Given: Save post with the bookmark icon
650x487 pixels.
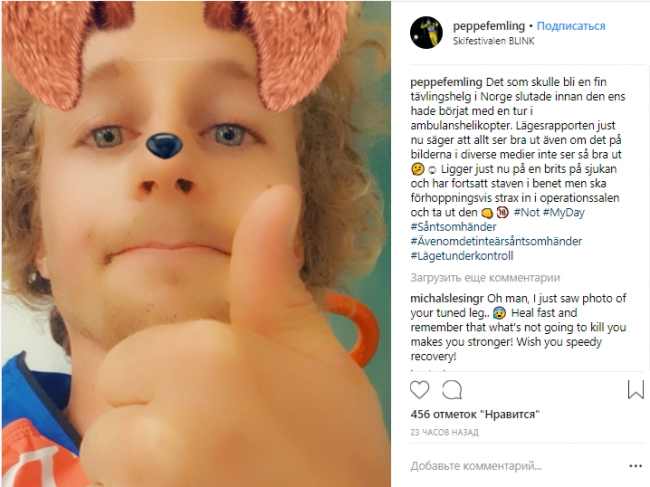Looking at the screenshot, I should coord(635,389).
